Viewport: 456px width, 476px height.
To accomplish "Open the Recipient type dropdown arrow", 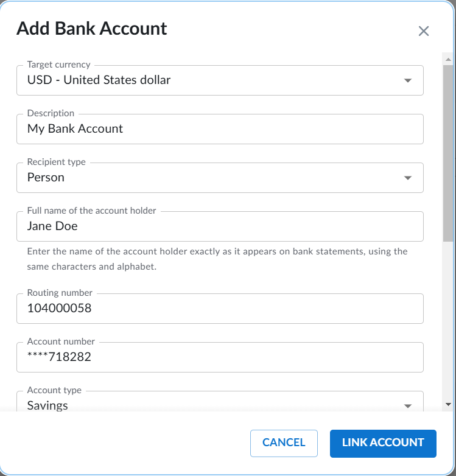I will point(408,178).
